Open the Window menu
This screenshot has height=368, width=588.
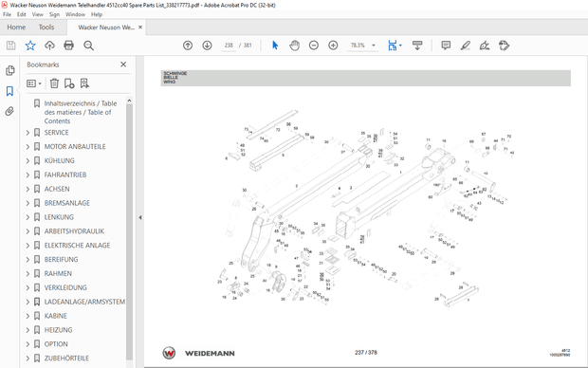click(x=75, y=14)
